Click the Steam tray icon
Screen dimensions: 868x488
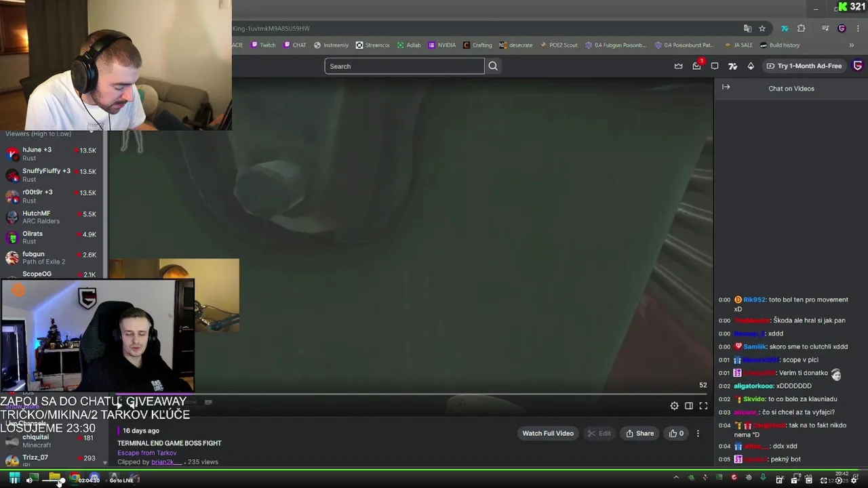(749, 478)
